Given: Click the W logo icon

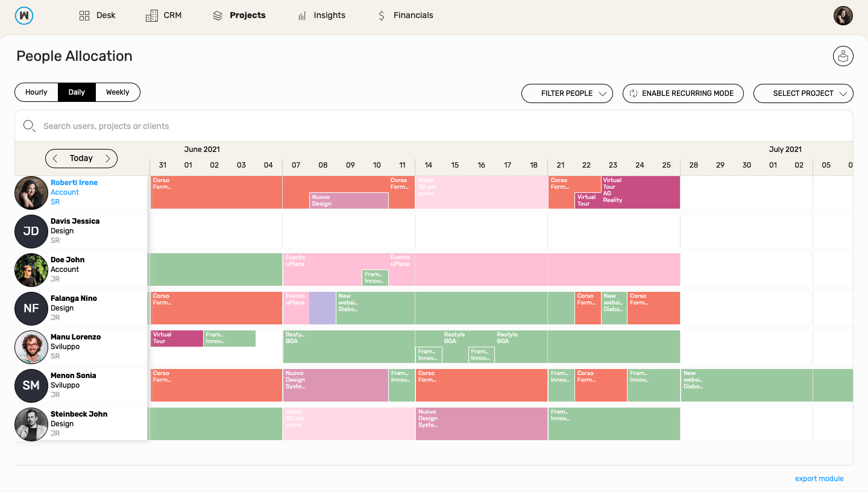Looking at the screenshot, I should pyautogui.click(x=24, y=16).
